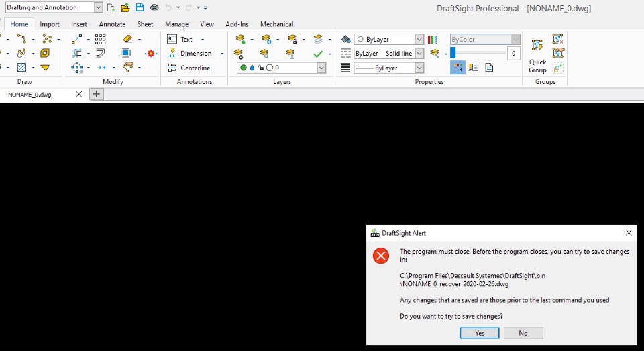Click the paint bucket line color icon
This screenshot has height=351, width=644.
click(346, 39)
